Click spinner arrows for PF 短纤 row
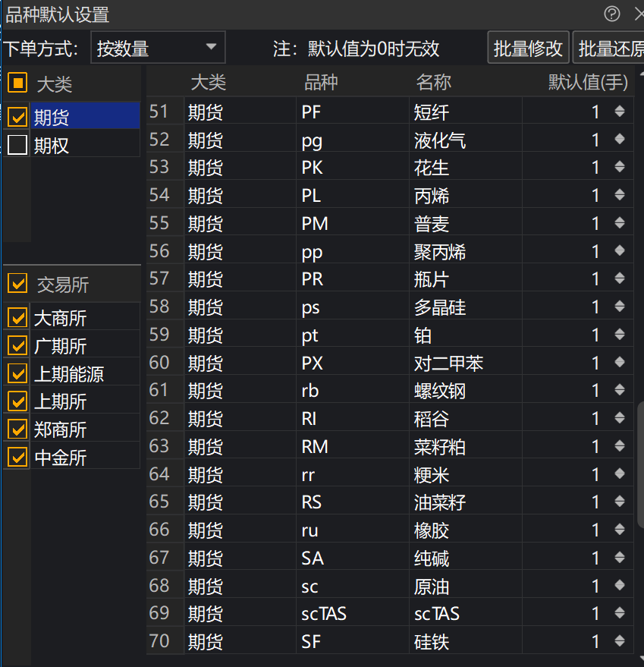Viewport: 644px width, 667px height. point(620,112)
